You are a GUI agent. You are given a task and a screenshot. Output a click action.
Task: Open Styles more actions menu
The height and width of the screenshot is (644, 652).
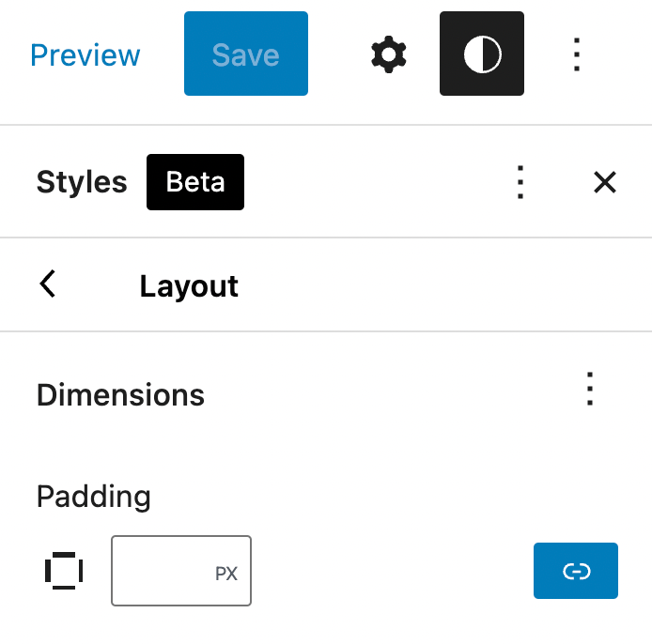click(520, 182)
